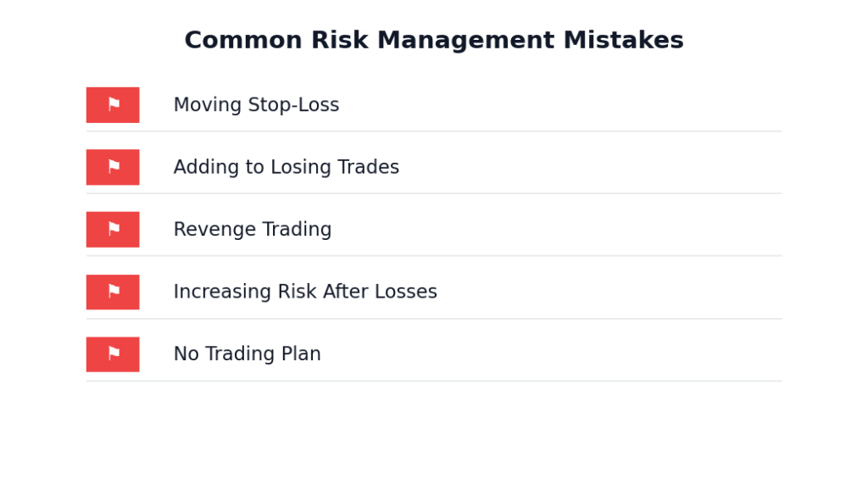Click the Increasing Risk After Losses text

click(x=305, y=292)
